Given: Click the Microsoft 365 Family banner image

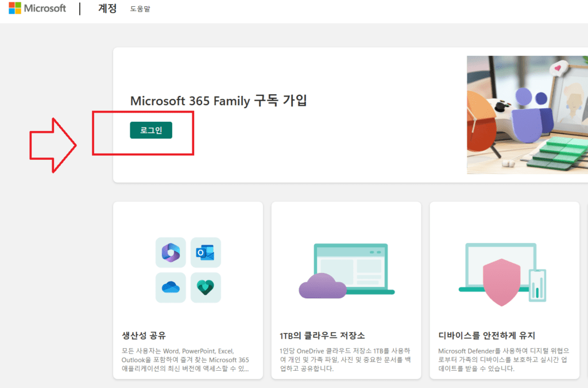Looking at the screenshot, I should pyautogui.click(x=527, y=115).
